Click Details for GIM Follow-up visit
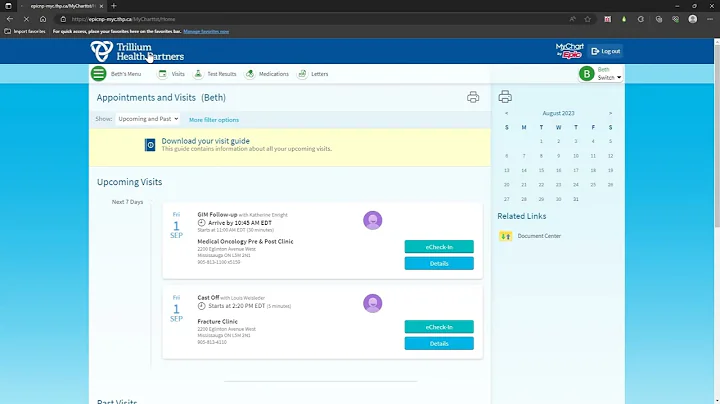This screenshot has height=404, width=720. (439, 264)
